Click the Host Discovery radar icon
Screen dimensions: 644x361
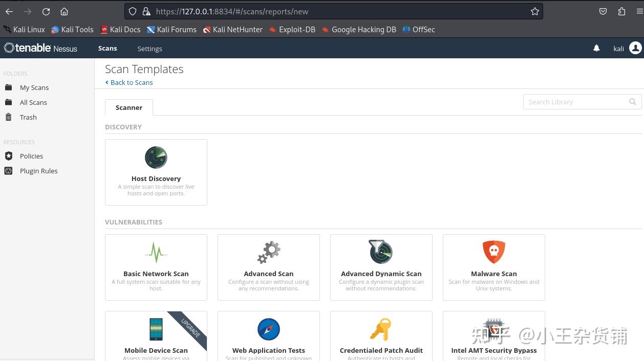pos(156,157)
